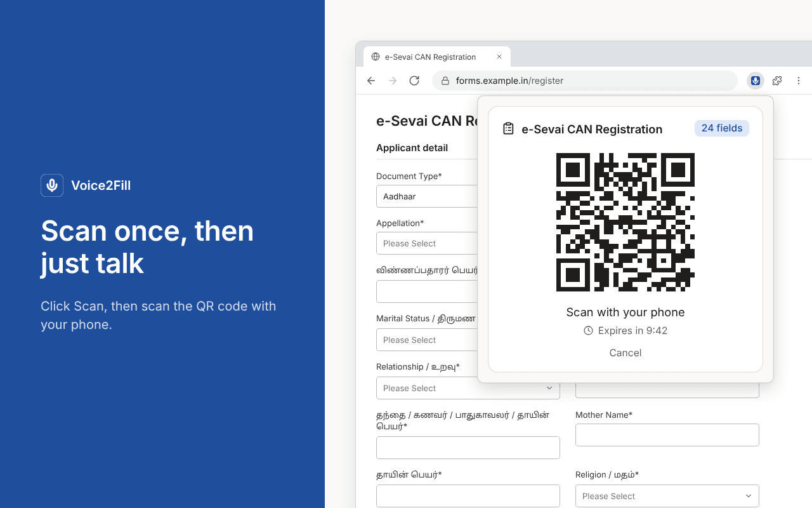Screen dimensions: 812x508
Task: Click the lock icon in the address bar
Action: (445, 81)
